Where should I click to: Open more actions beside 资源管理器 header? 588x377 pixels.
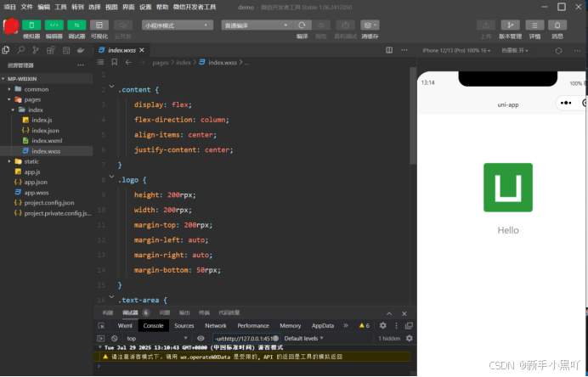tap(81, 65)
